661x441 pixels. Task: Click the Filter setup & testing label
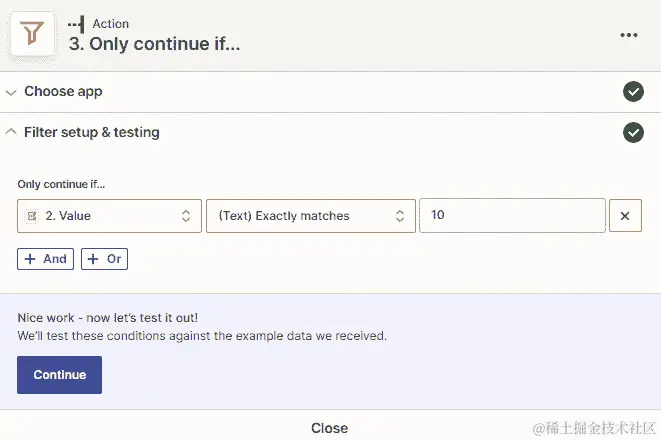[x=92, y=132]
